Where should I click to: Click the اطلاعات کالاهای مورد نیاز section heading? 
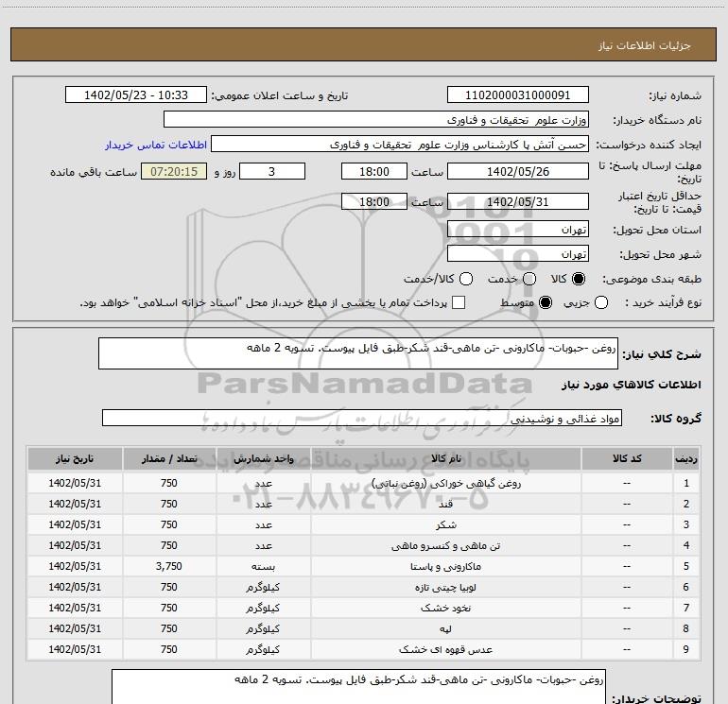tap(631, 385)
